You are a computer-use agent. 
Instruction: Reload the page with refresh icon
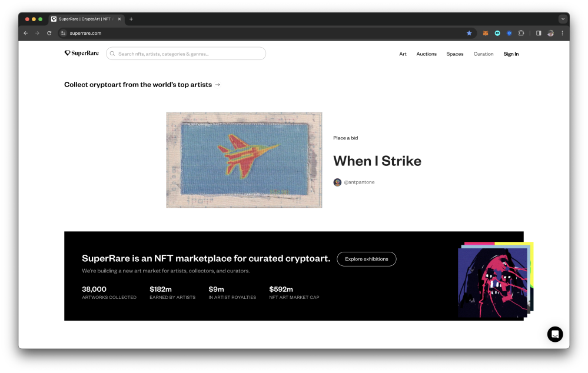[49, 33]
